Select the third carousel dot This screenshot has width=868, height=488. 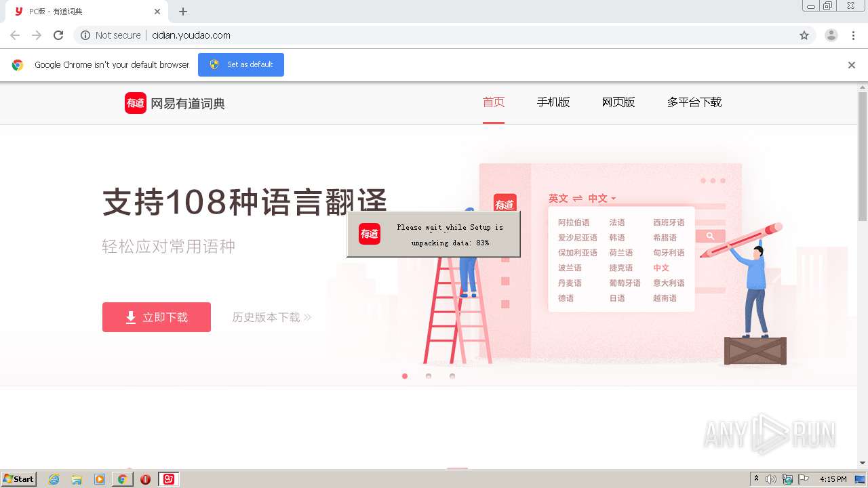(452, 376)
